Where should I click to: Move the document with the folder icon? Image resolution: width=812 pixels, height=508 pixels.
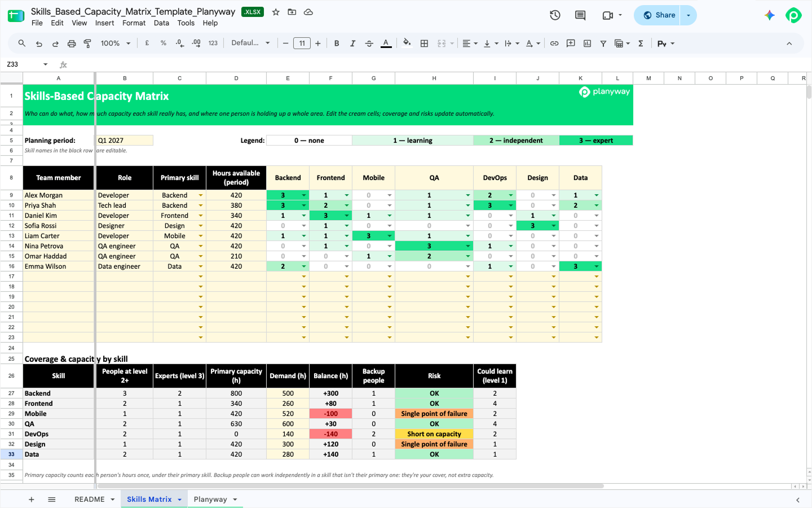point(292,12)
